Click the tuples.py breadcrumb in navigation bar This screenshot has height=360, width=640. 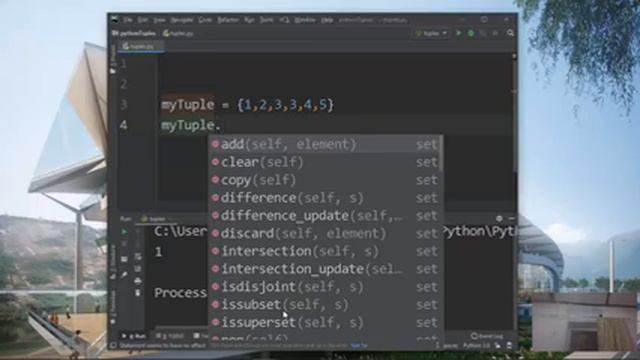[x=178, y=33]
